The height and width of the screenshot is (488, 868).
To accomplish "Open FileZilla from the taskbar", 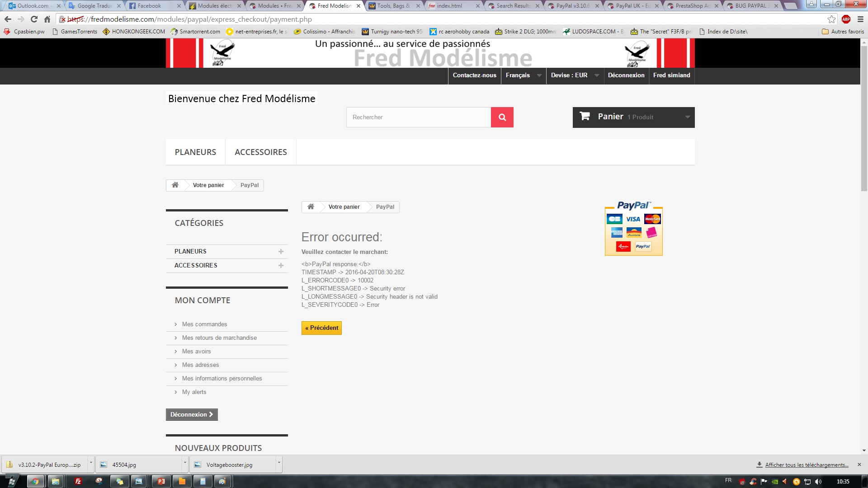I will coord(78,481).
